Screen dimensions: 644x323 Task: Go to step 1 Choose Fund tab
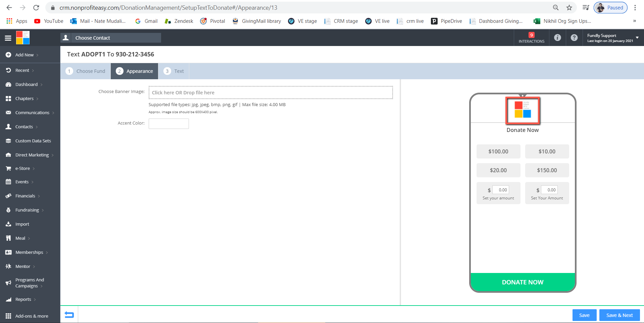pyautogui.click(x=86, y=71)
